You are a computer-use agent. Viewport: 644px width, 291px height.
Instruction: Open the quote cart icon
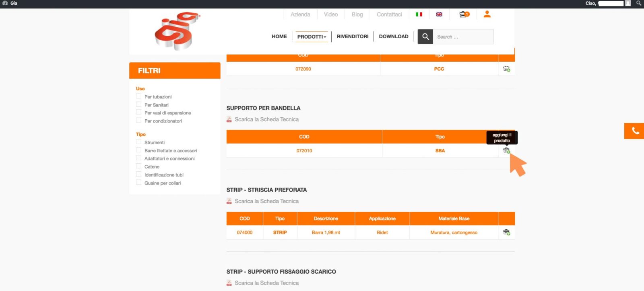click(x=464, y=15)
